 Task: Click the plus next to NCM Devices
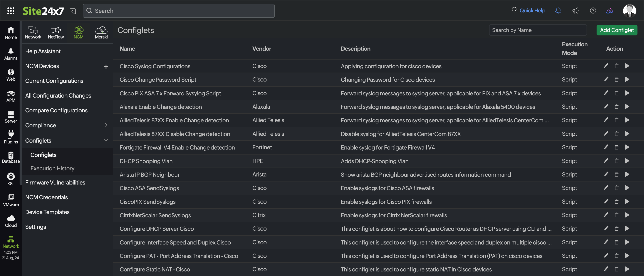106,67
